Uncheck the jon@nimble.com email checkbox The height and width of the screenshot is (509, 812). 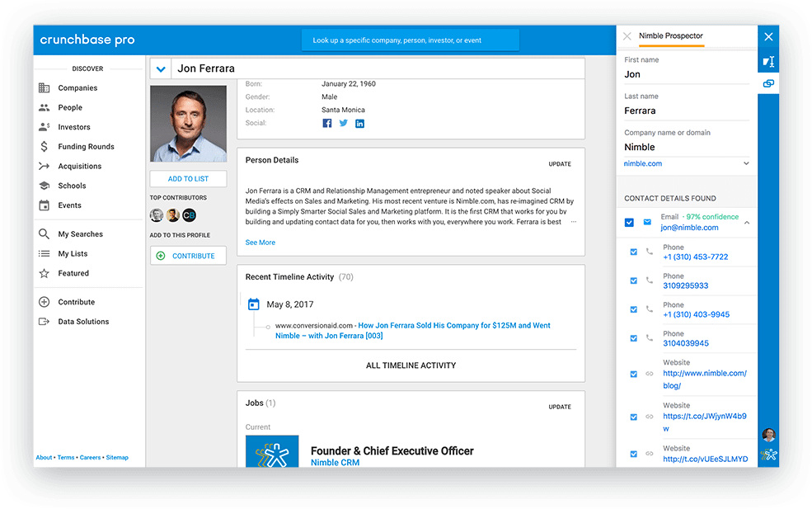point(630,222)
